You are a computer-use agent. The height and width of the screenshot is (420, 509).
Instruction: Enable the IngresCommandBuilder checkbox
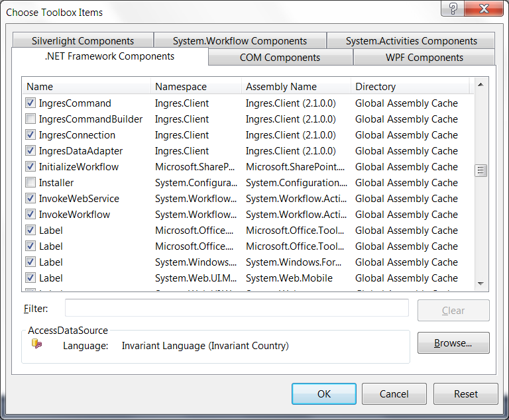30,119
